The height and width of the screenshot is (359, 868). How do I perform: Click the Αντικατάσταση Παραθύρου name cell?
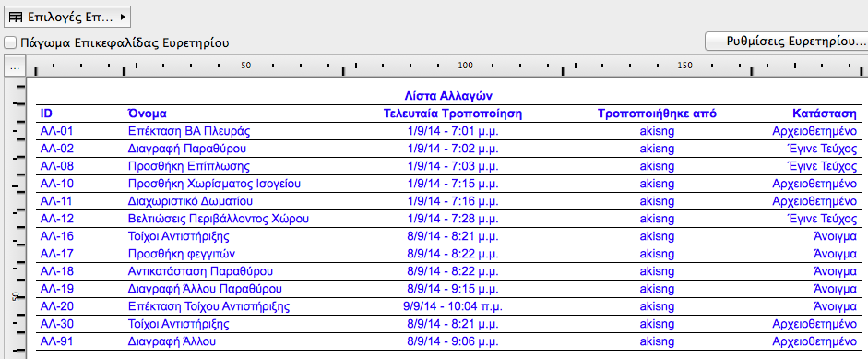tap(200, 271)
